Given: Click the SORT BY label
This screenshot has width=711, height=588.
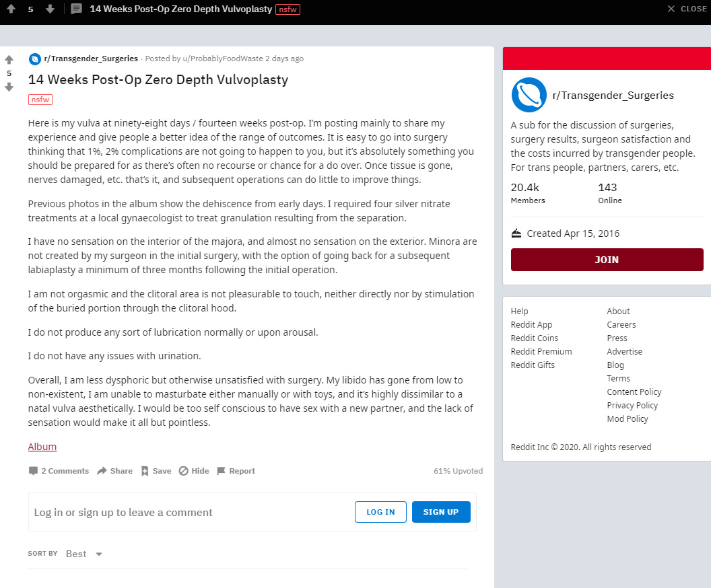Looking at the screenshot, I should point(42,554).
